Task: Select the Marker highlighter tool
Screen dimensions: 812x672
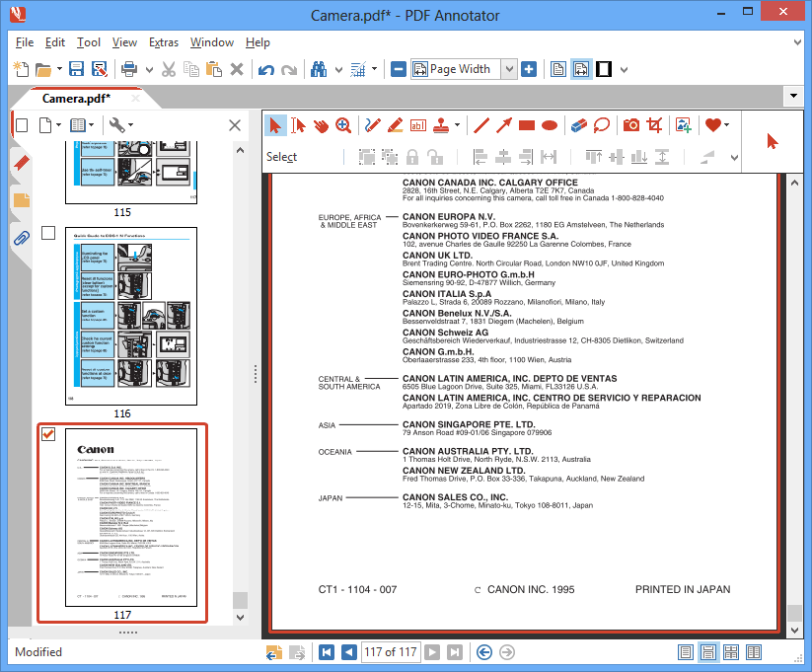Action: [x=395, y=125]
